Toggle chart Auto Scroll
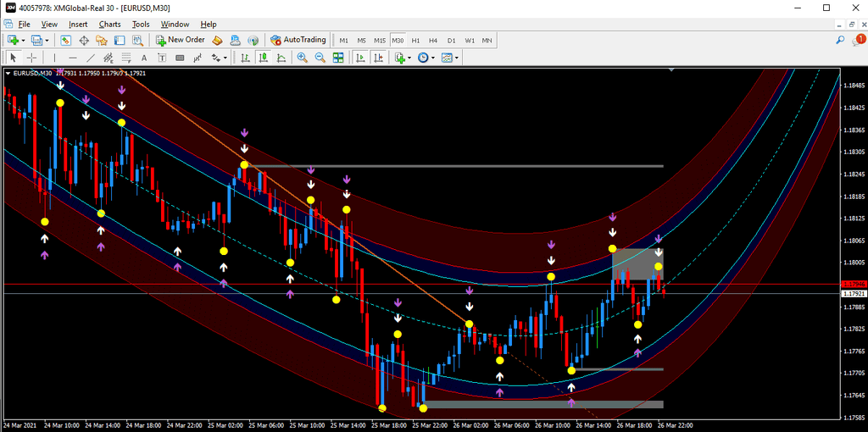Screen dimensions: 868x432 tap(360, 58)
